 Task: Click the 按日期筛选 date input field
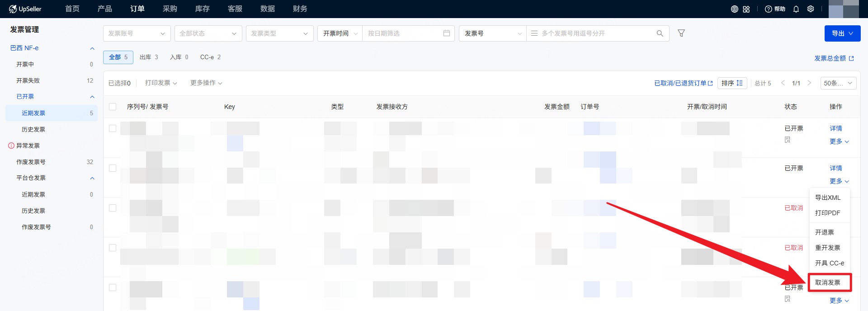[x=402, y=33]
